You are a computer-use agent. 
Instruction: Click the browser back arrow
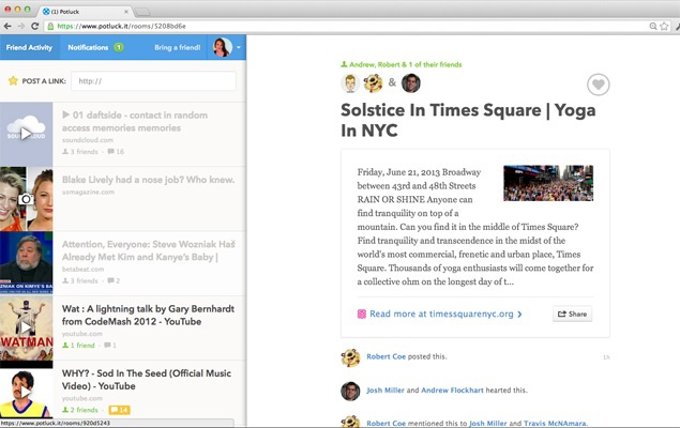tap(8, 25)
